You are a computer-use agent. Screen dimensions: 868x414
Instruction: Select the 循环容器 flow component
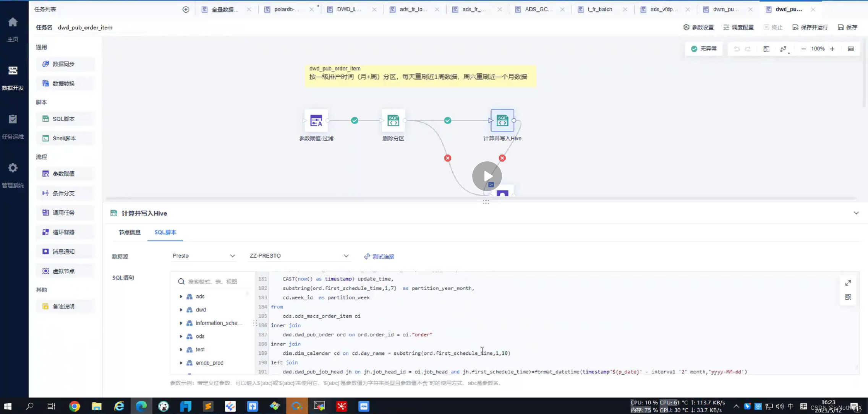click(65, 232)
